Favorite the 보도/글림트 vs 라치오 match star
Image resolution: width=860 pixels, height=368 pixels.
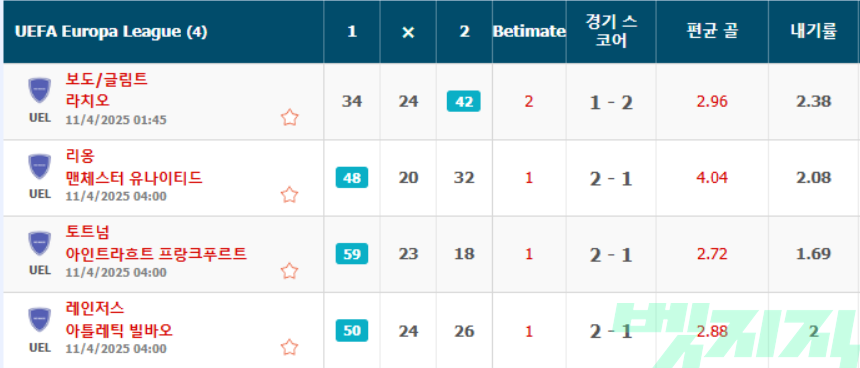[x=290, y=118]
